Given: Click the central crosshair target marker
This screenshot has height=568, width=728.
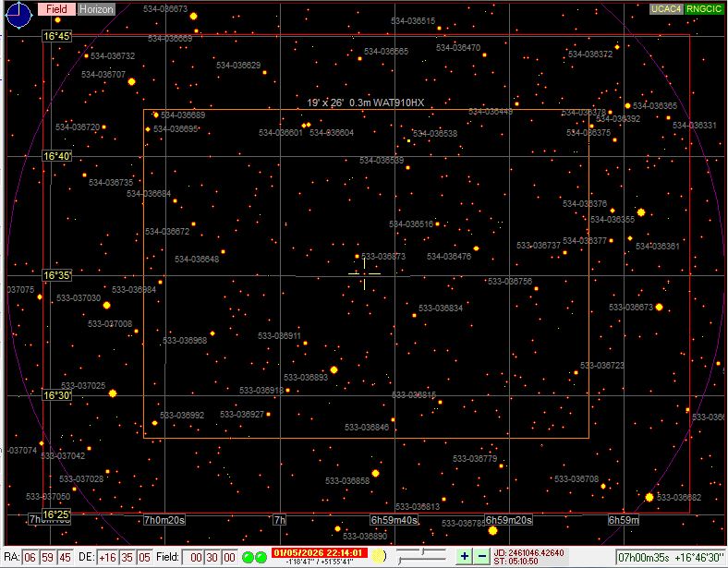Looking at the screenshot, I should click(x=364, y=273).
